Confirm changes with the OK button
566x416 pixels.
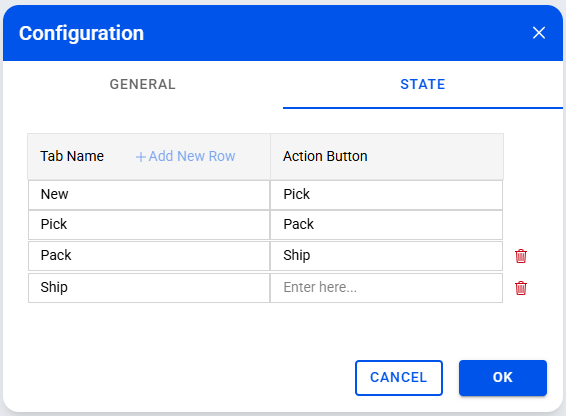coord(503,377)
